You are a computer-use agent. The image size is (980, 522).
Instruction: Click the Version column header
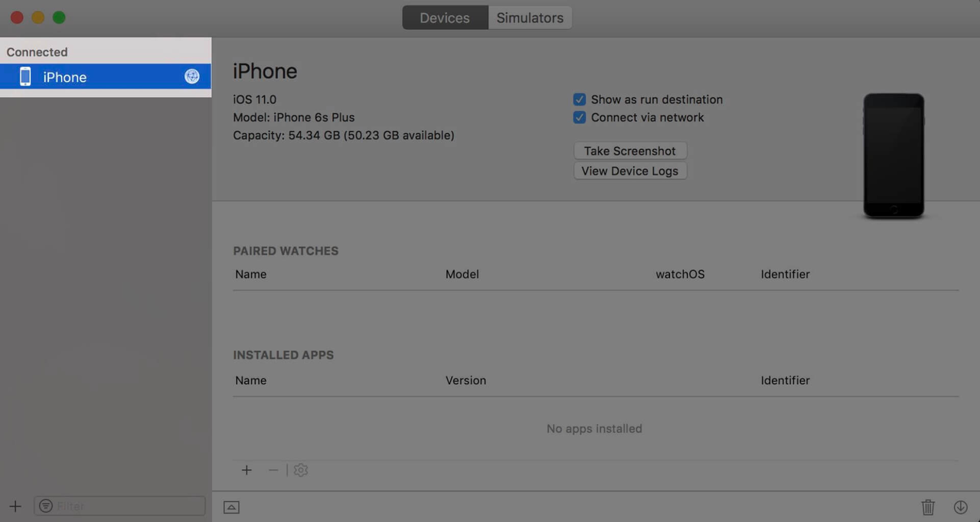465,380
